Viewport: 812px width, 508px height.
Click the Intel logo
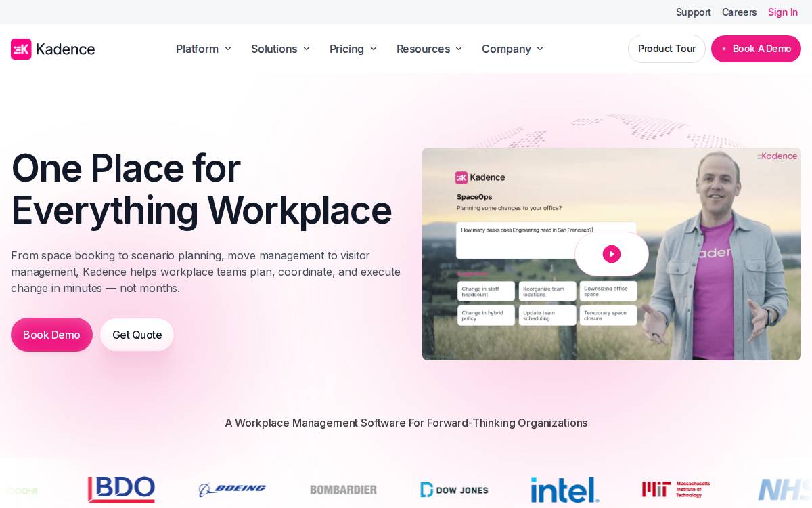565,490
